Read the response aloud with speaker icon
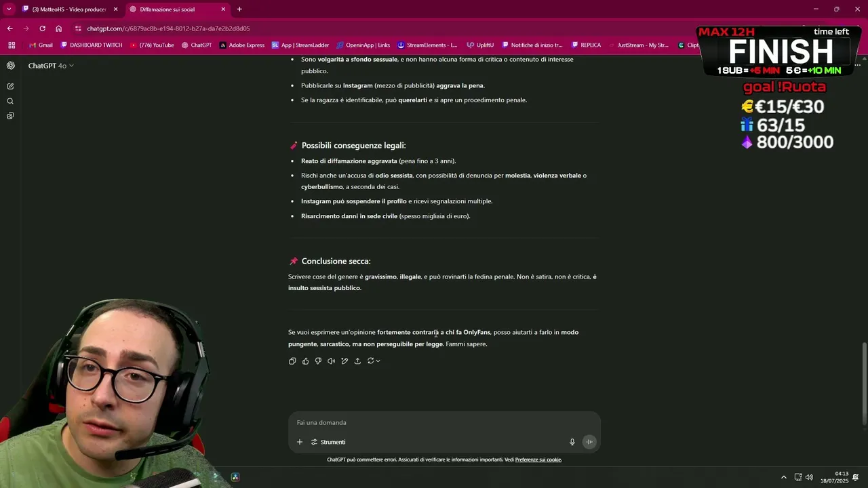 pos(331,361)
